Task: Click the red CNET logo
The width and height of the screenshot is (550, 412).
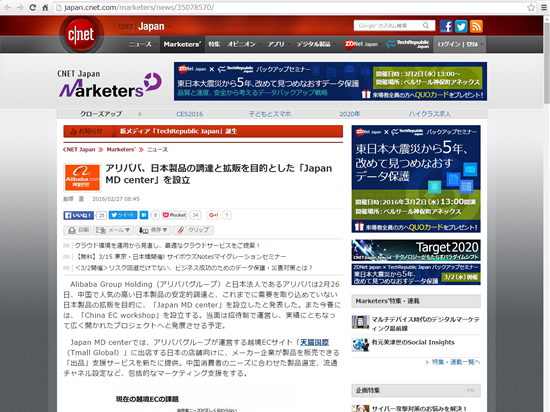Action: pos(81,34)
